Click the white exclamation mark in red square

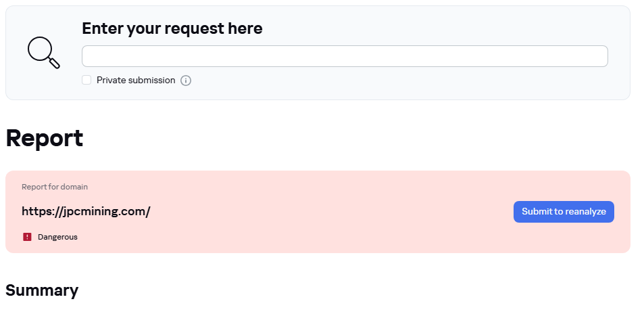pos(27,237)
